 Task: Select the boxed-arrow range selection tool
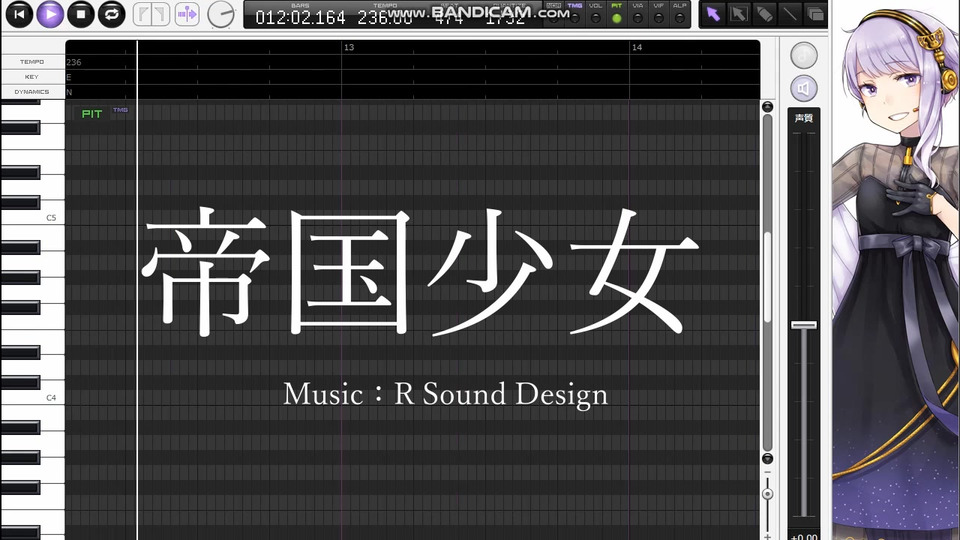pyautogui.click(x=739, y=14)
